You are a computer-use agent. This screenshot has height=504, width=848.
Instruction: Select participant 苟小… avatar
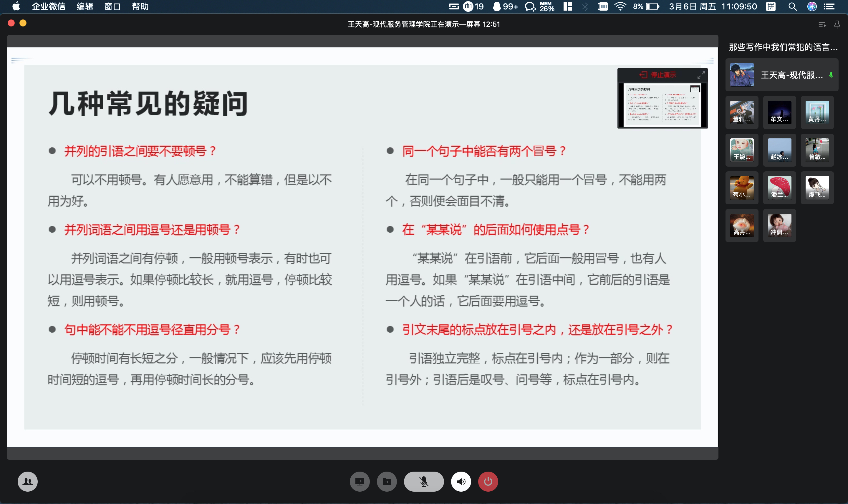click(742, 188)
